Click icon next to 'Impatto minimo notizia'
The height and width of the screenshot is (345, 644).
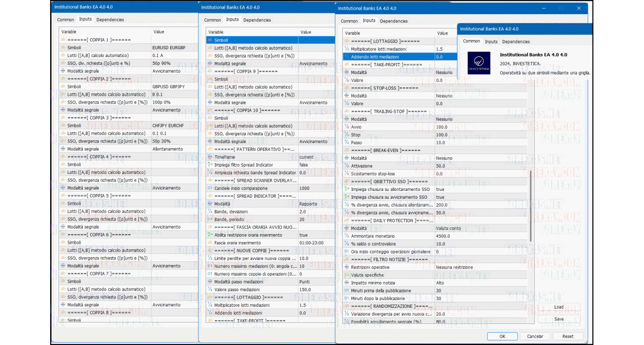347,283
